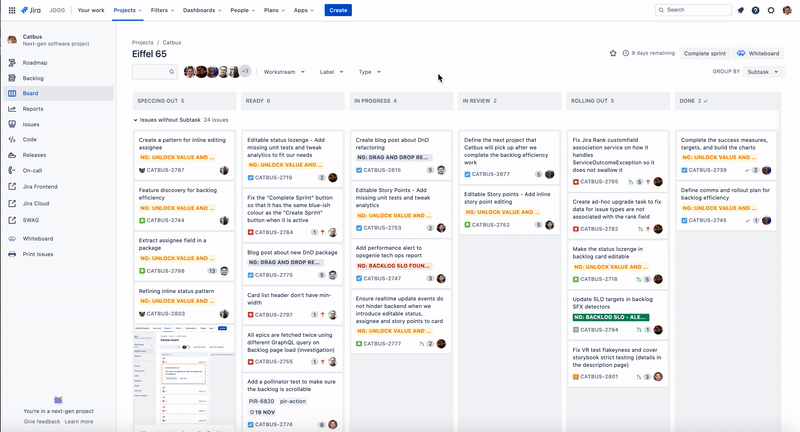Expand the Label filter dropdown
The height and width of the screenshot is (432, 800).
331,72
